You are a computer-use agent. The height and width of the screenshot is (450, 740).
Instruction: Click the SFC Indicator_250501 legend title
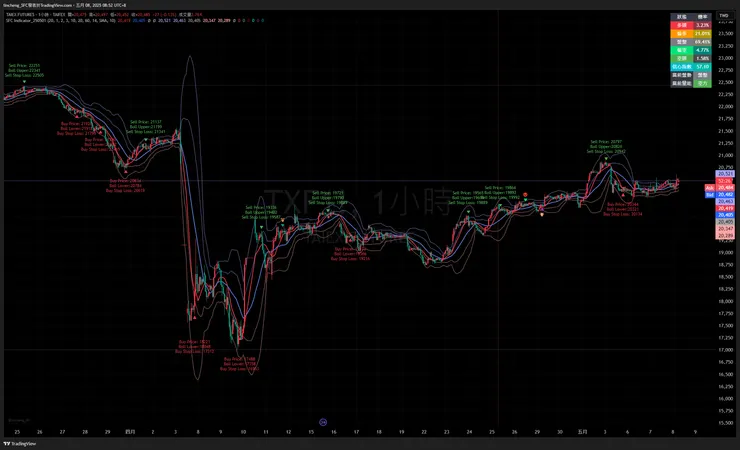point(26,21)
